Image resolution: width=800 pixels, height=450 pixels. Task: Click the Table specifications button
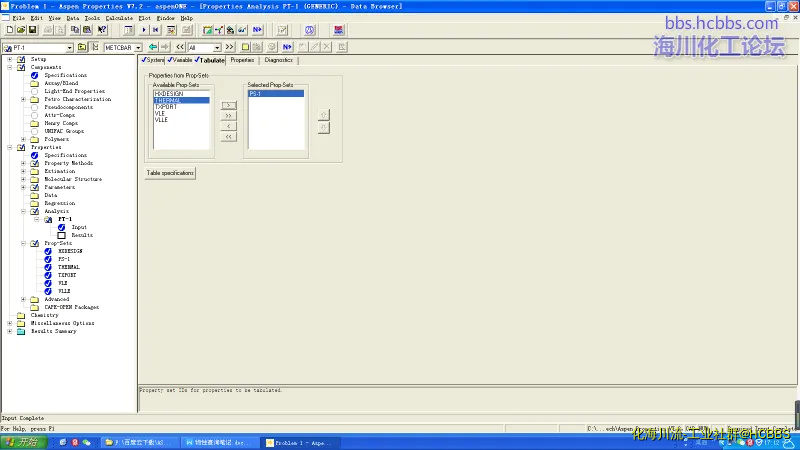coord(170,173)
